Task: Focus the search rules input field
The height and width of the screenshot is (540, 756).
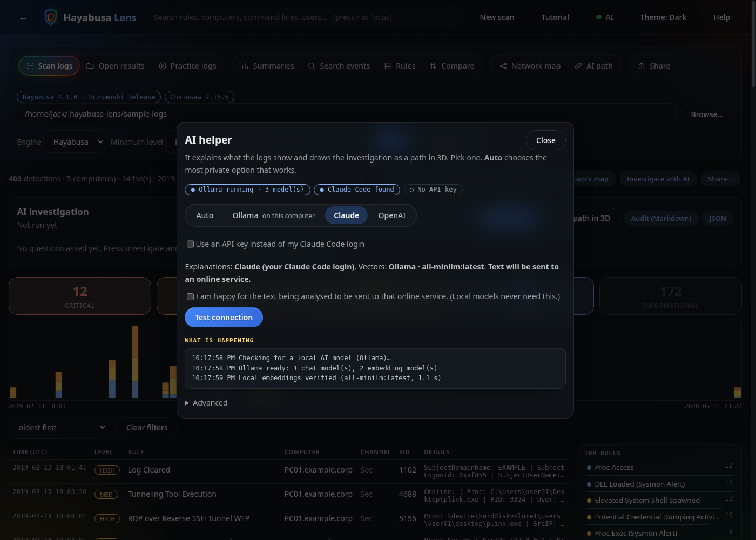Action: [303, 17]
